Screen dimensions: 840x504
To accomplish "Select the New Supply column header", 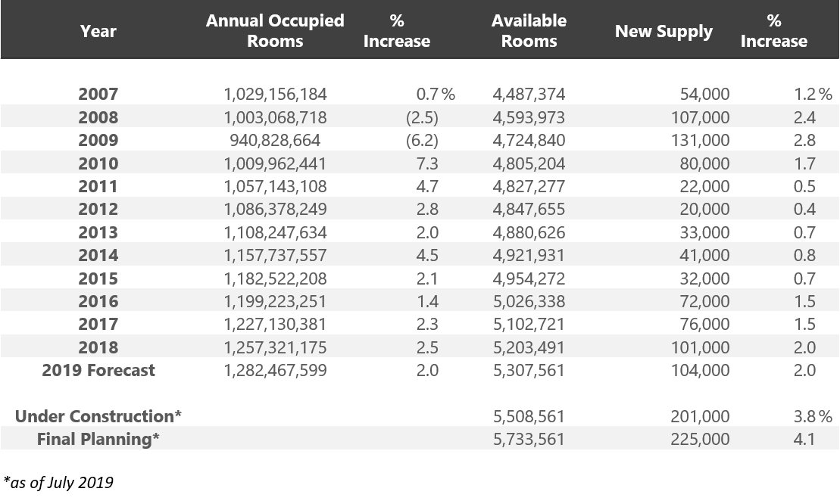I will coord(664,31).
